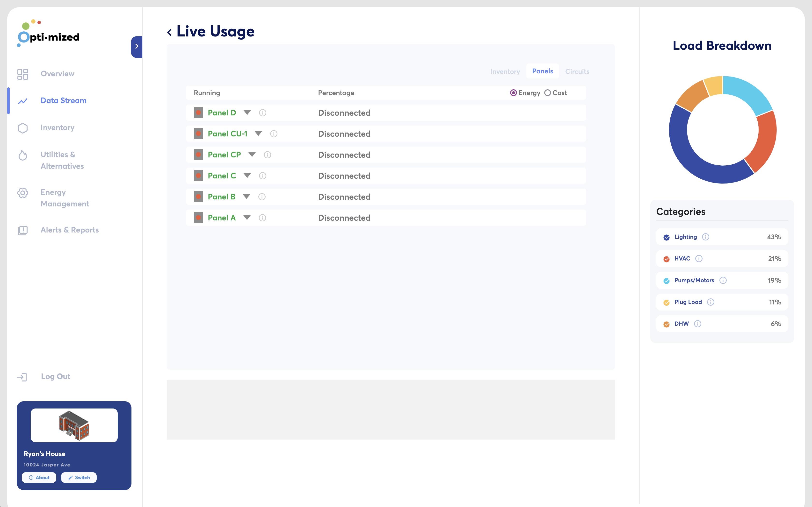
Task: Click the Energy Management gear icon
Action: pos(22,193)
